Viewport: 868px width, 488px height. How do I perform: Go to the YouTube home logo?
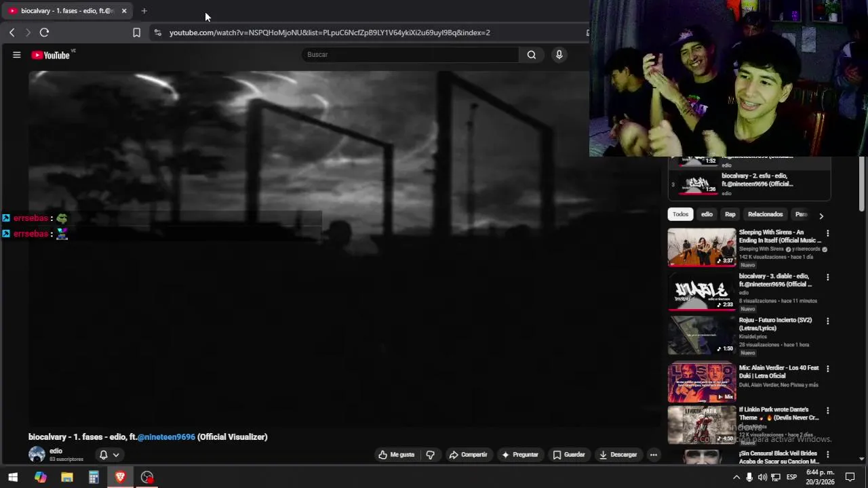click(x=51, y=55)
